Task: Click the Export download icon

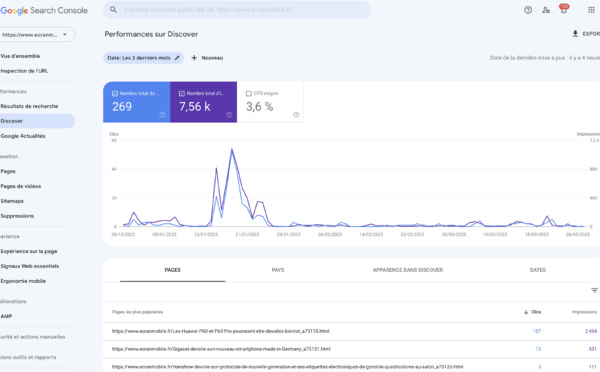Action: click(x=575, y=34)
